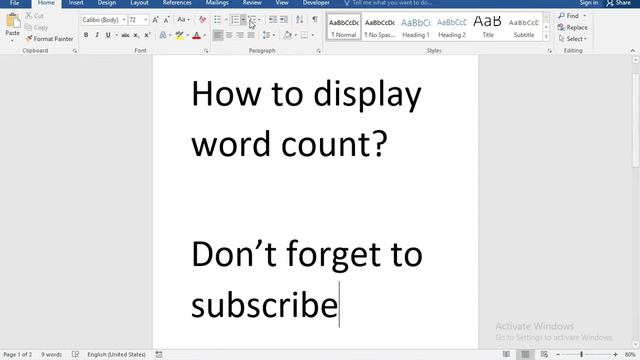Apply borders to the paragraph
640x360 pixels.
point(304,36)
